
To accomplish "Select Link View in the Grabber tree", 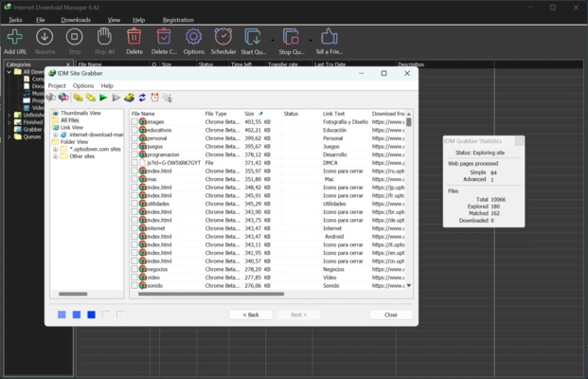I will pos(72,127).
